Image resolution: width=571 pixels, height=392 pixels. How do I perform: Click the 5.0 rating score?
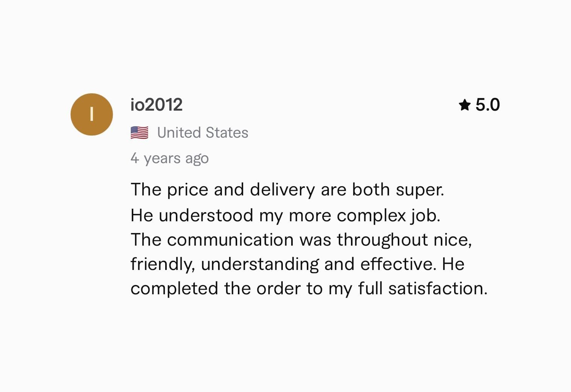(488, 105)
